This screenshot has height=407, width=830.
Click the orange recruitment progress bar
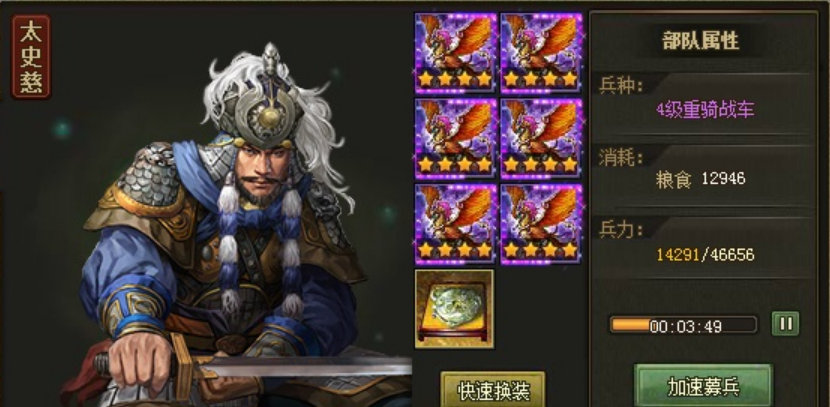coord(683,325)
